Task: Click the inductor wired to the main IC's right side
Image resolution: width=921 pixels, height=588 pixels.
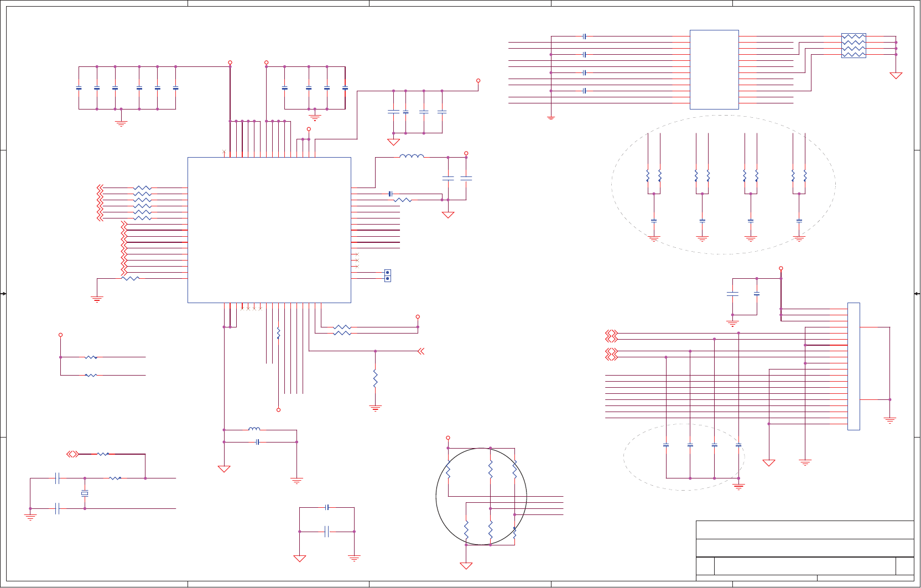Action: click(x=412, y=156)
